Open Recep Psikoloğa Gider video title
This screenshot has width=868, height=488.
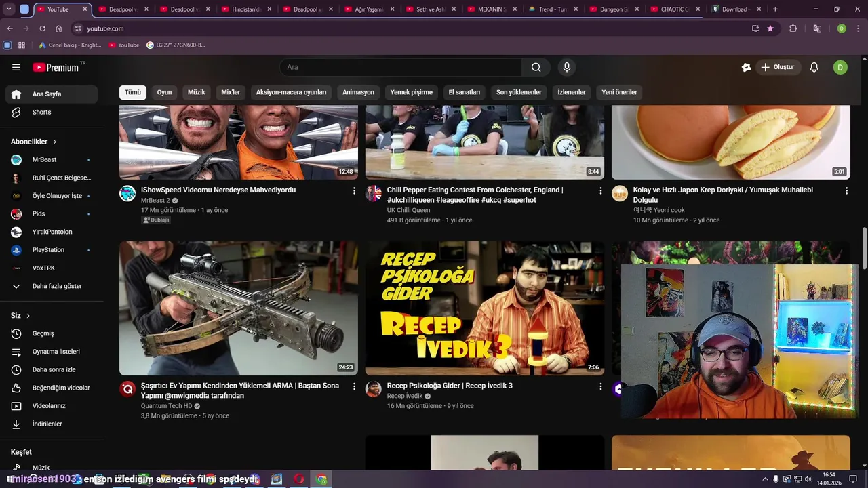coord(450,386)
